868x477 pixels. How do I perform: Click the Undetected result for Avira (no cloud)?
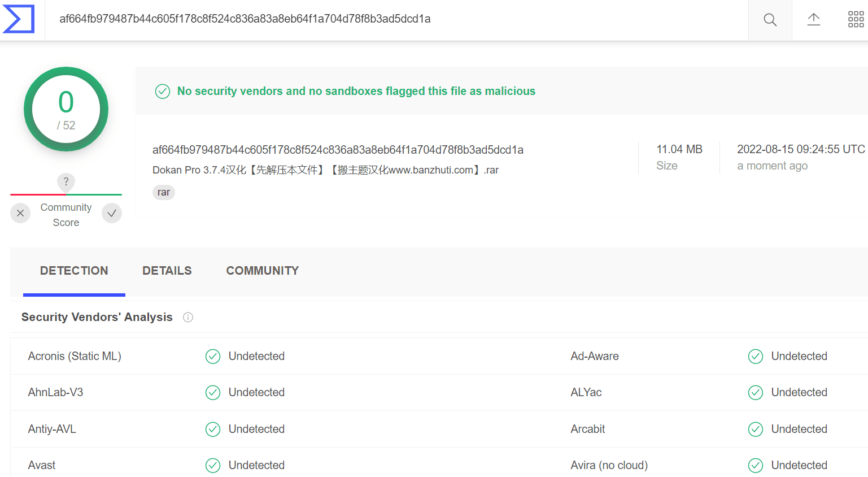799,466
